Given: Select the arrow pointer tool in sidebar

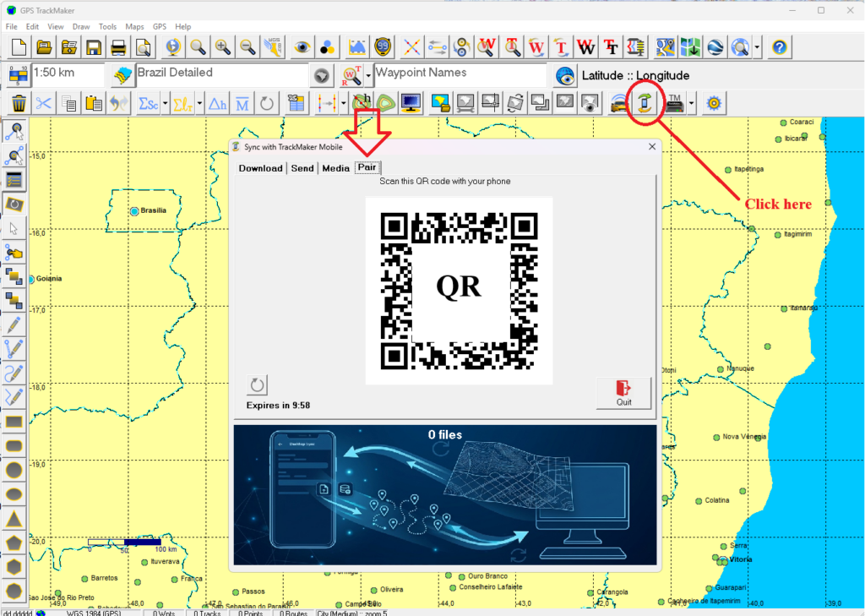Looking at the screenshot, I should click(14, 228).
